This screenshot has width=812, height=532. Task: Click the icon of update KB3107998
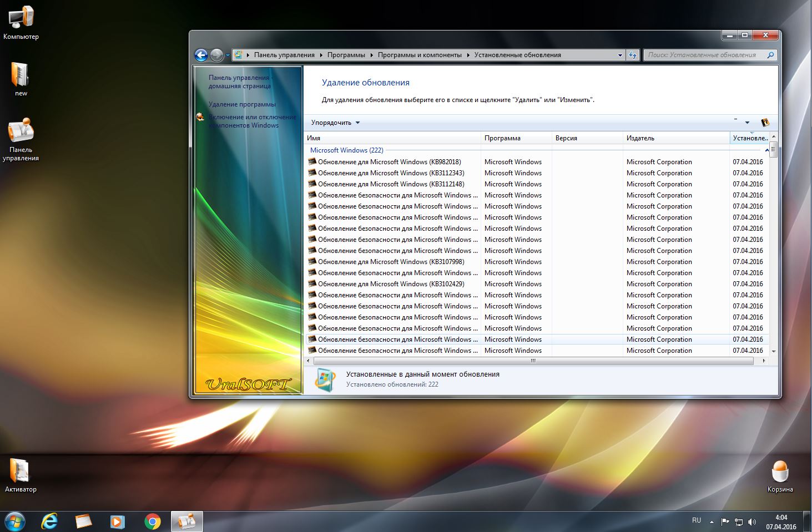tap(312, 261)
